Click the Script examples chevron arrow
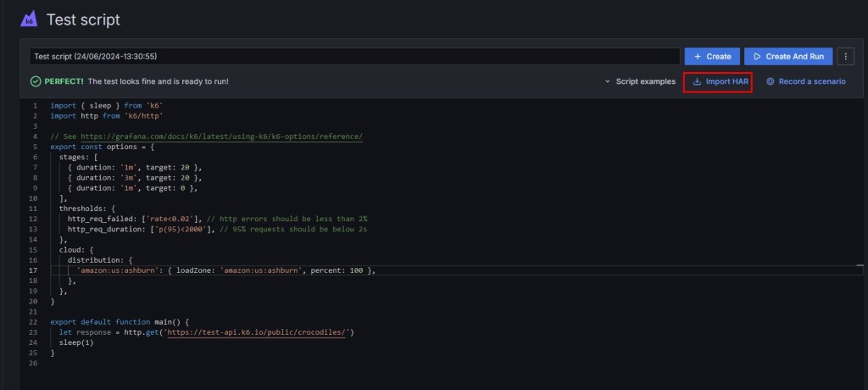Viewport: 868px width, 390px height. [x=608, y=81]
